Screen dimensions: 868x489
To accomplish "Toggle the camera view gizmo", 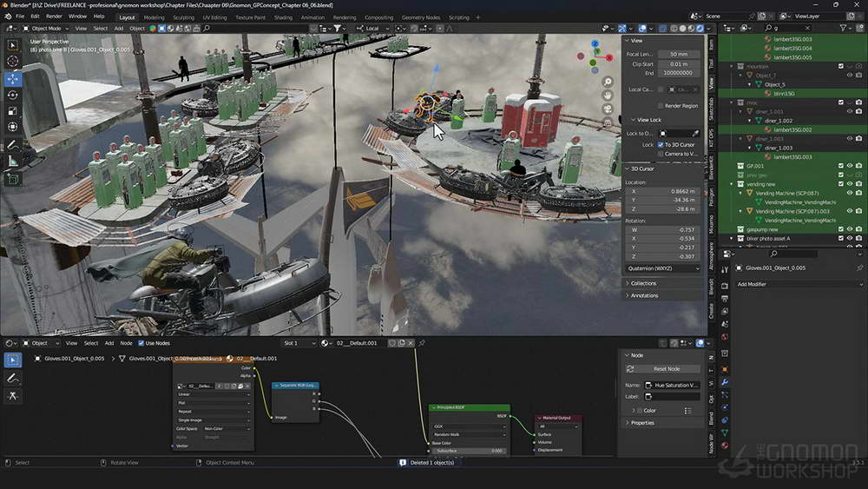I will click(x=608, y=109).
